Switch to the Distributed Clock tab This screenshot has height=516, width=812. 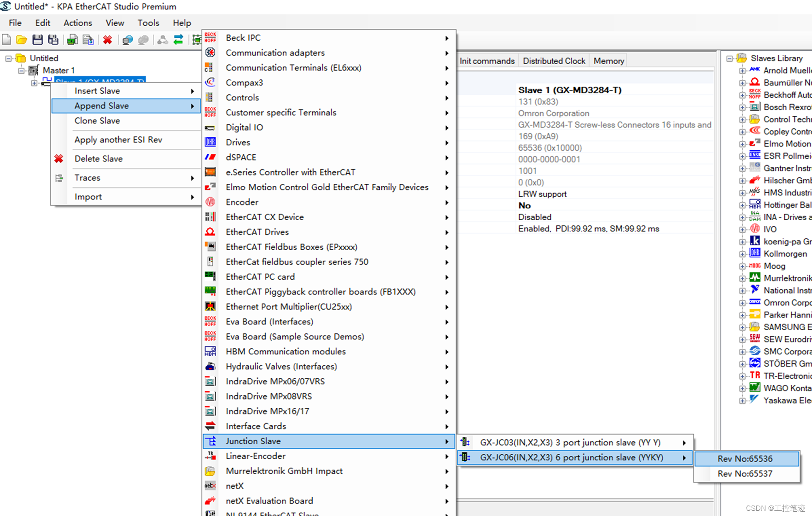coord(554,61)
